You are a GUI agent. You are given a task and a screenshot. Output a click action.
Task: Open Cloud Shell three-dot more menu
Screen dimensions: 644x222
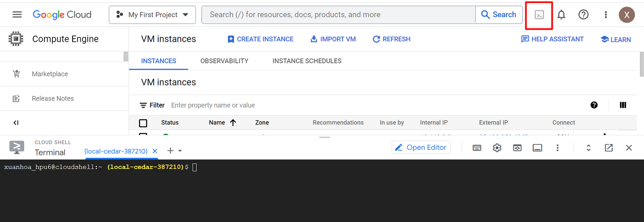click(x=557, y=148)
